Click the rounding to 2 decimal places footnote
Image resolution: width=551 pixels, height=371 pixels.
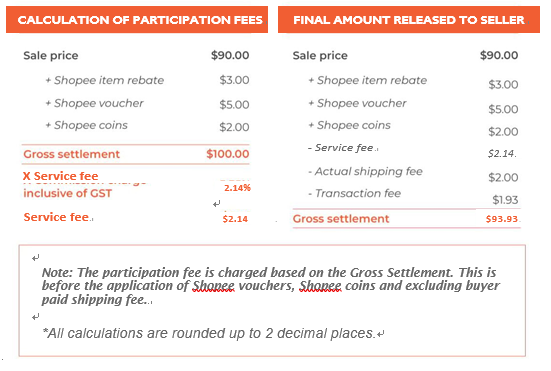pyautogui.click(x=209, y=333)
